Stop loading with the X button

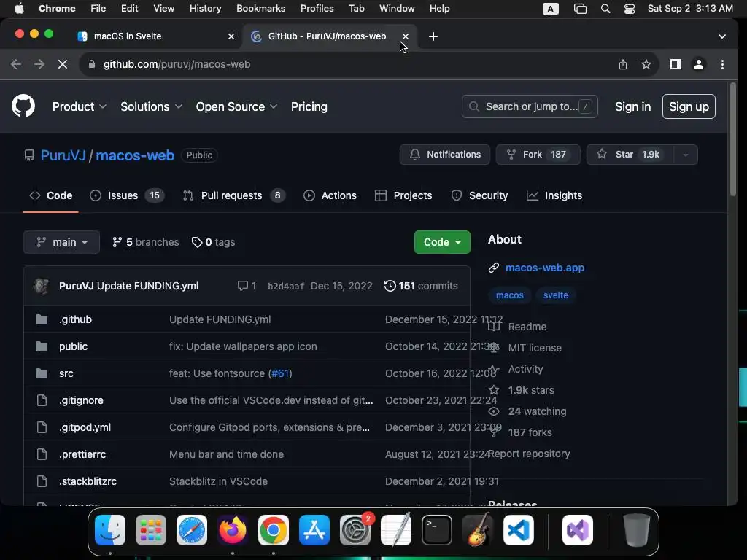pyautogui.click(x=63, y=64)
